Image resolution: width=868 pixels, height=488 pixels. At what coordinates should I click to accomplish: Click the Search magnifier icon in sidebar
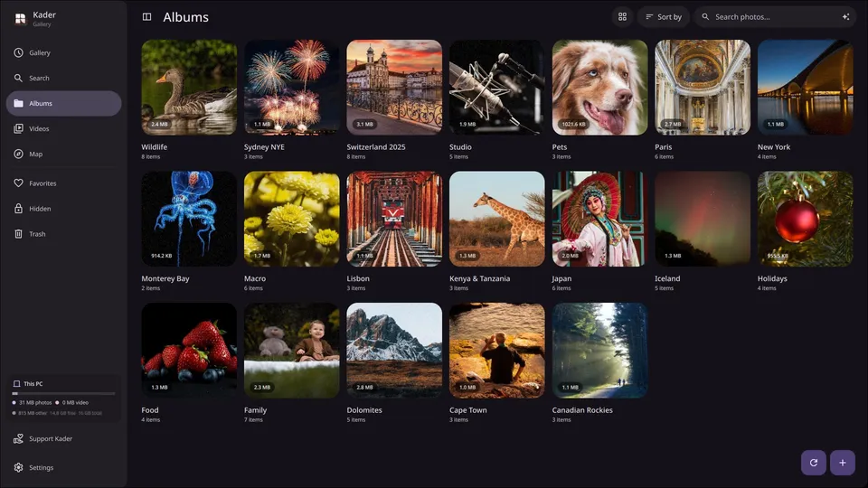coord(18,78)
